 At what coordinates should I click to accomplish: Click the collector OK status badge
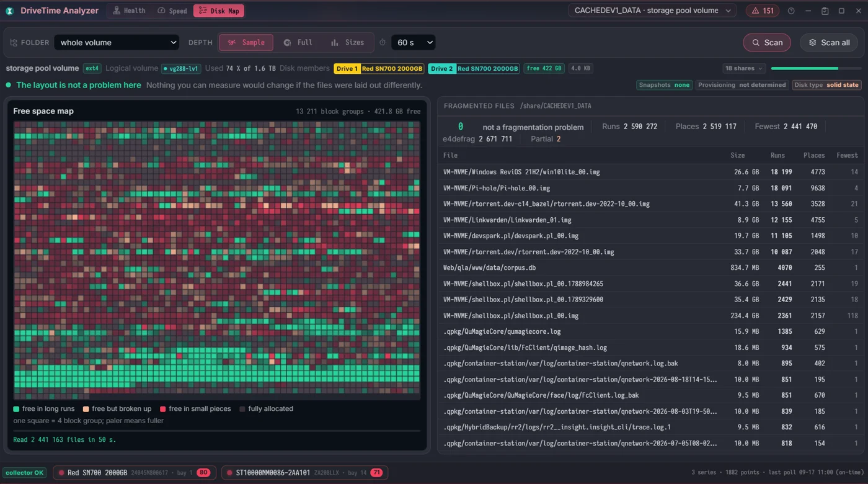[x=25, y=473]
